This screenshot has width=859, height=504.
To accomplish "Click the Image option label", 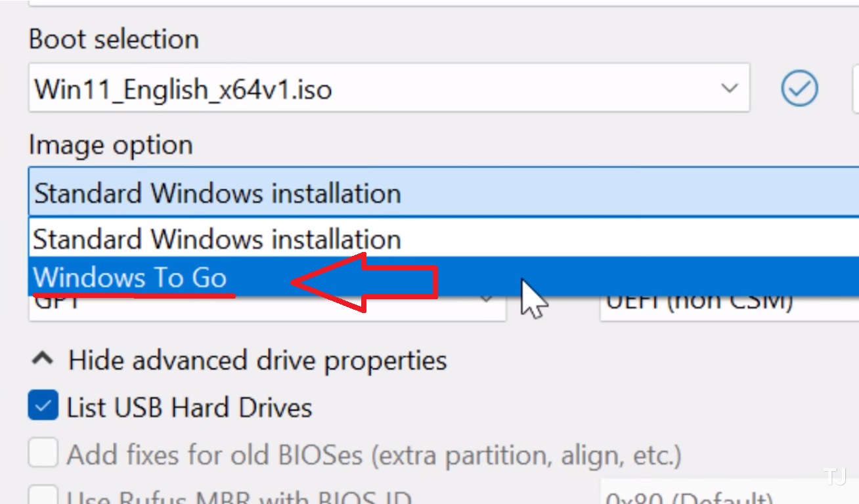I will tap(111, 145).
